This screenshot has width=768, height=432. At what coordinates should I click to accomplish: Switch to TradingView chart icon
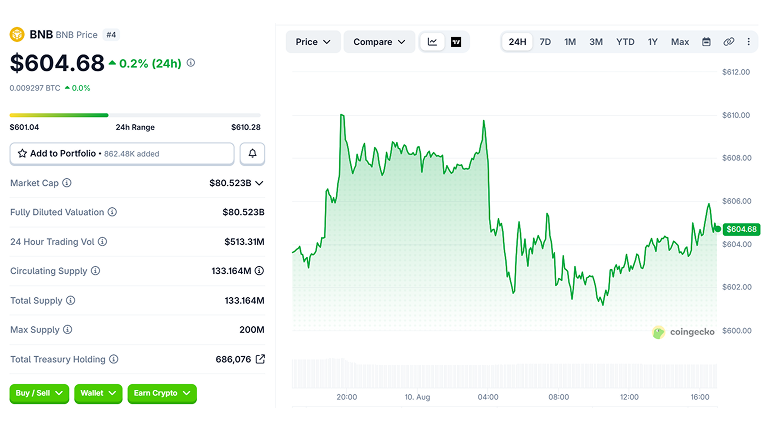coord(456,42)
